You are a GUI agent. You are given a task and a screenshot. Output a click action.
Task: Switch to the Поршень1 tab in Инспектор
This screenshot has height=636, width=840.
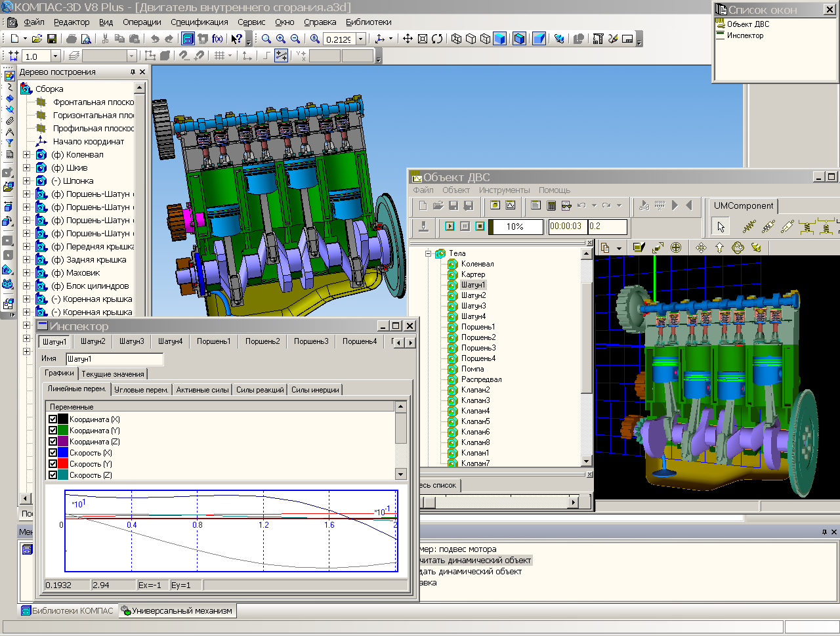pyautogui.click(x=214, y=341)
